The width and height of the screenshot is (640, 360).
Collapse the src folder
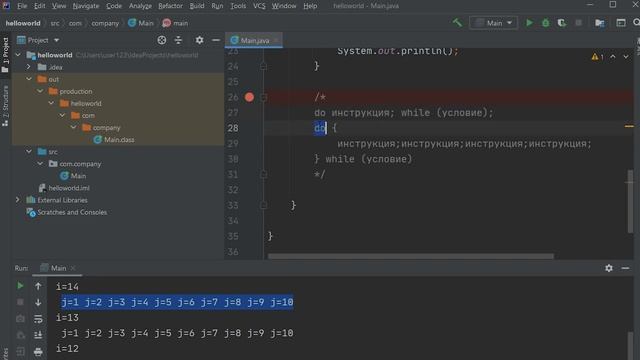[x=29, y=151]
